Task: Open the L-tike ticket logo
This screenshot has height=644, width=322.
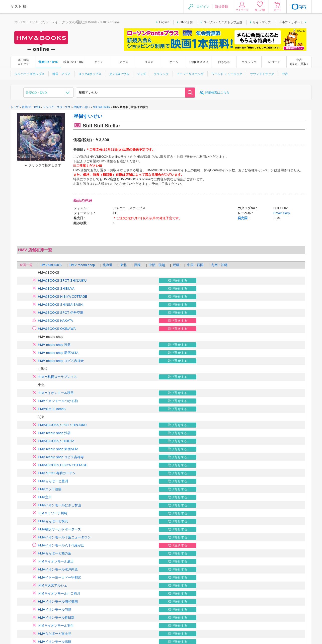Action: point(299,7)
